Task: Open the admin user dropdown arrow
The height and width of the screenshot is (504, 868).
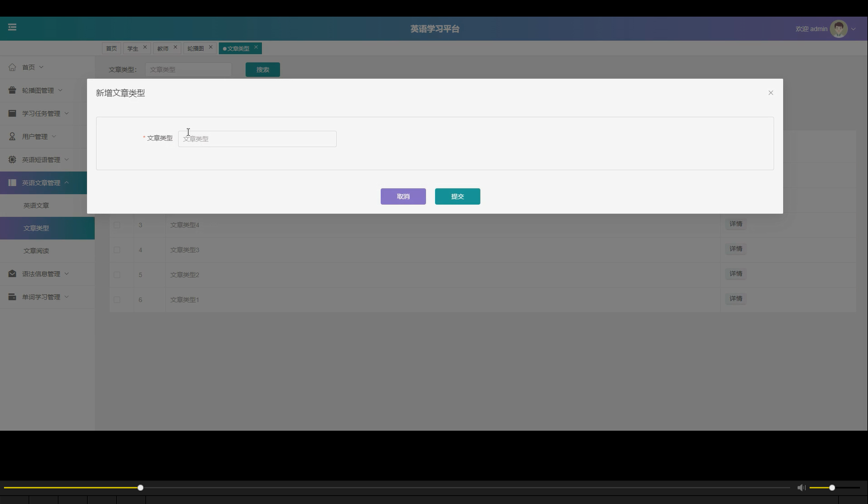Action: (x=853, y=29)
